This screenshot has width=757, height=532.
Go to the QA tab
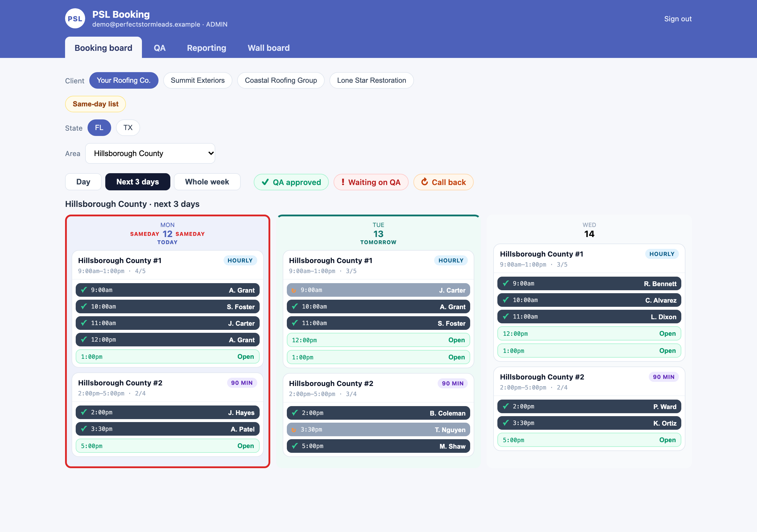pyautogui.click(x=160, y=48)
